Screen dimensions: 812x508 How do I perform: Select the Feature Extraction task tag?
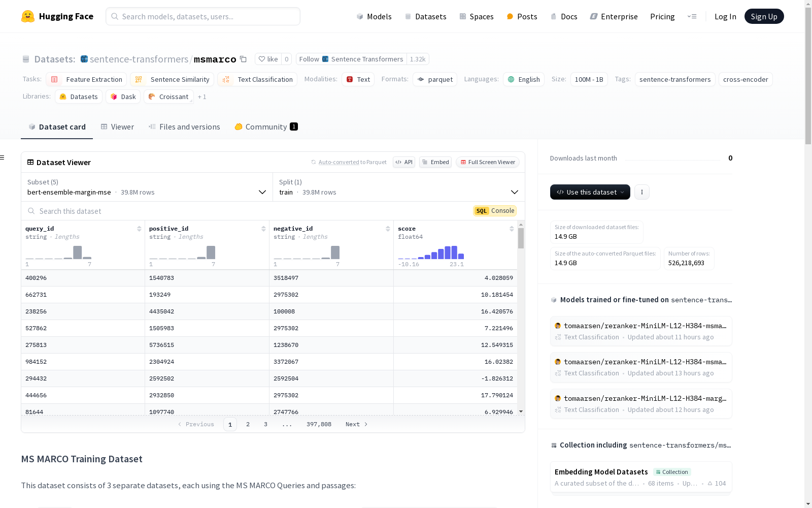pyautogui.click(x=86, y=79)
